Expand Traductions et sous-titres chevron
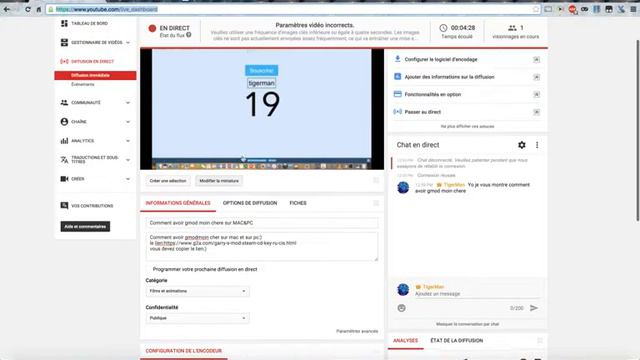 (128, 160)
